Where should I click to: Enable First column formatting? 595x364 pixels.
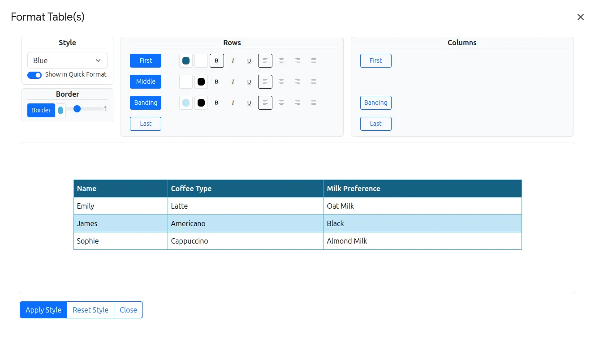pos(375,60)
